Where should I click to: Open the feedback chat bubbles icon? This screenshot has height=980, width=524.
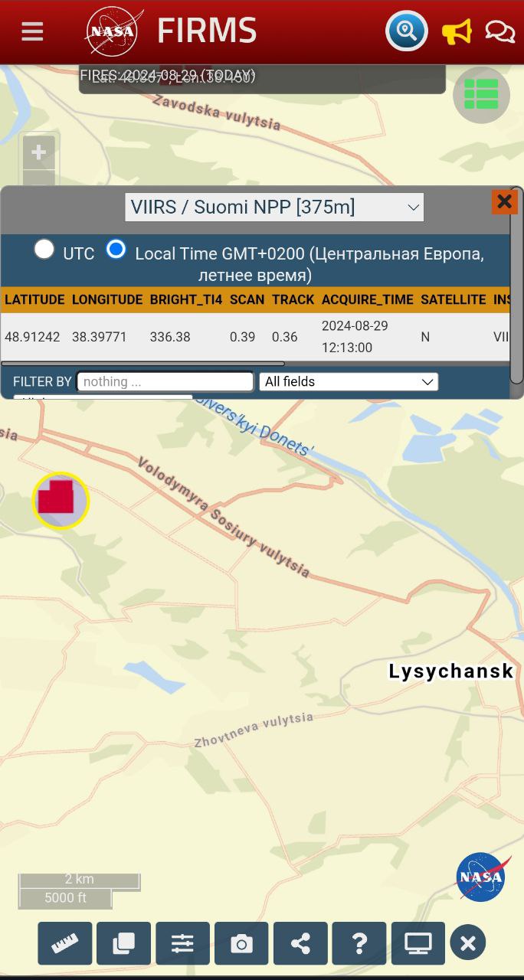499,32
